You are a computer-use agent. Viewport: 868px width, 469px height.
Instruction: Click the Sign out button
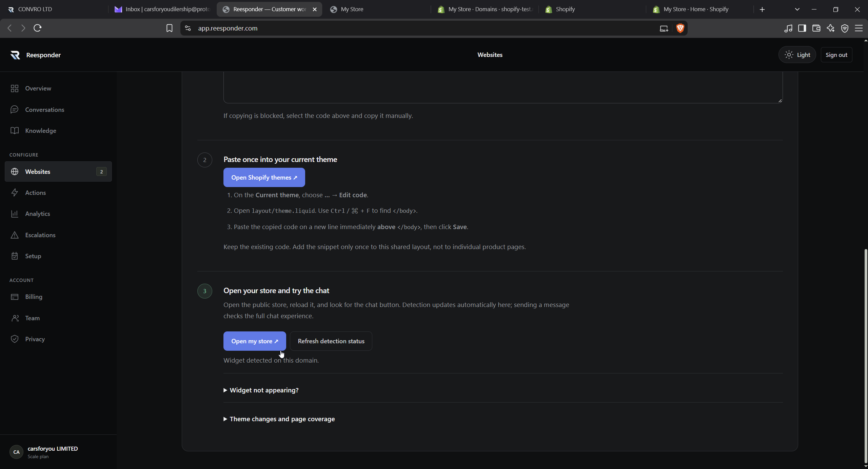(836, 55)
